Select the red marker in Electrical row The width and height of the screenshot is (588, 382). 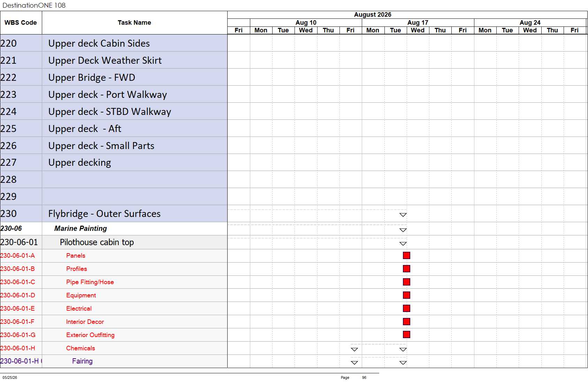406,309
